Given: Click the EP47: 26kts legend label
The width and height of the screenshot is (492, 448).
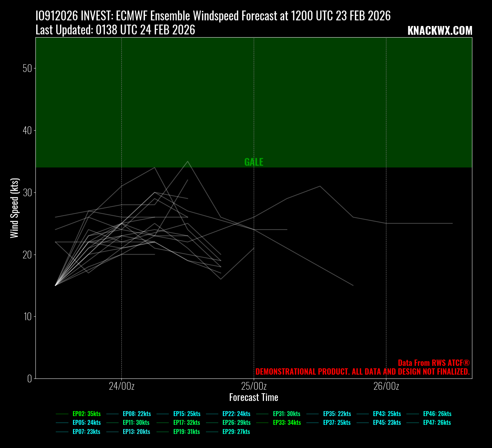Looking at the screenshot, I should coord(437,423).
